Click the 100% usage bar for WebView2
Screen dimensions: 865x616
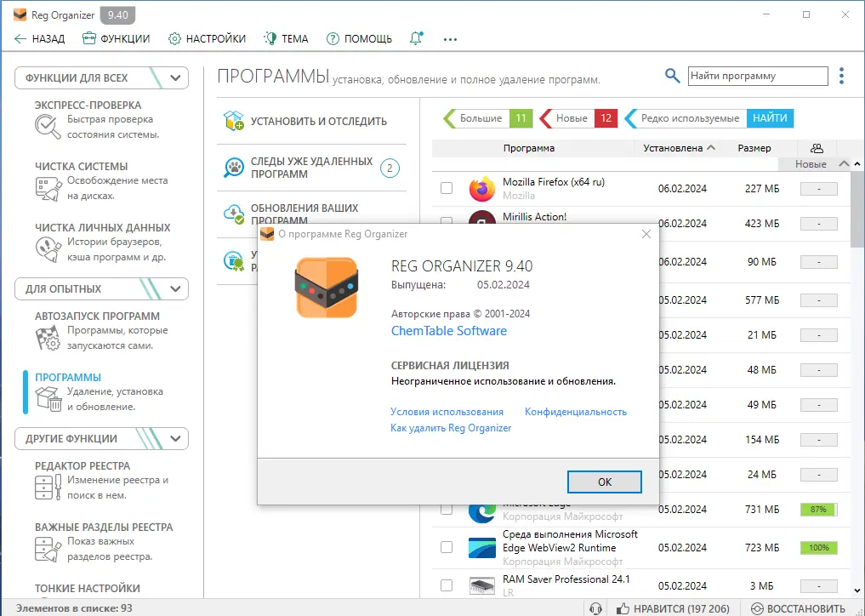tap(819, 548)
